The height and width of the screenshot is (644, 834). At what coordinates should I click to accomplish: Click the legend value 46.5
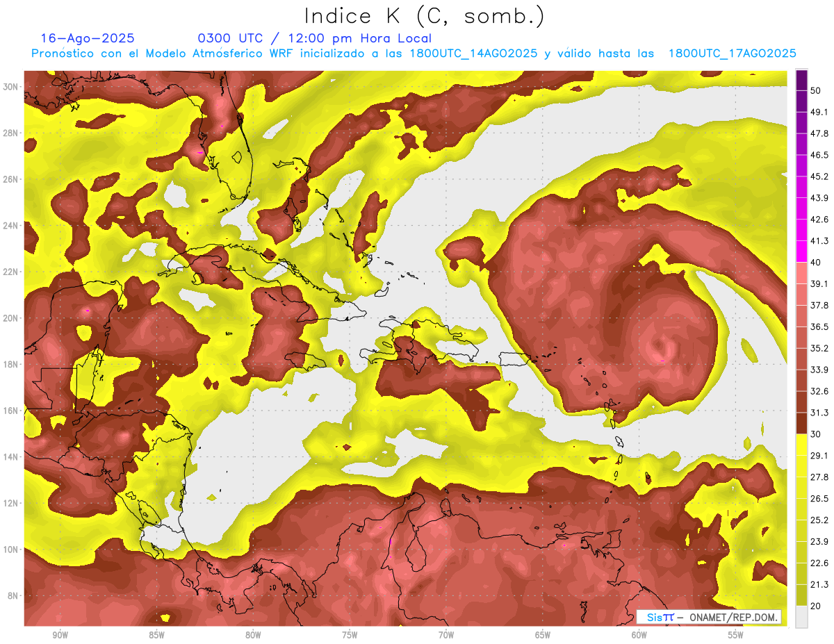[819, 155]
